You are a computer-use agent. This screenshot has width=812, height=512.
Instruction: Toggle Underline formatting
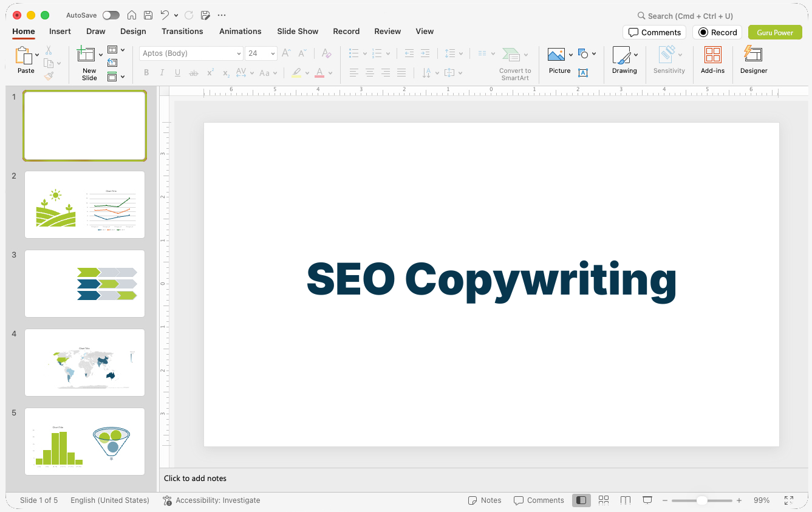[177, 73]
